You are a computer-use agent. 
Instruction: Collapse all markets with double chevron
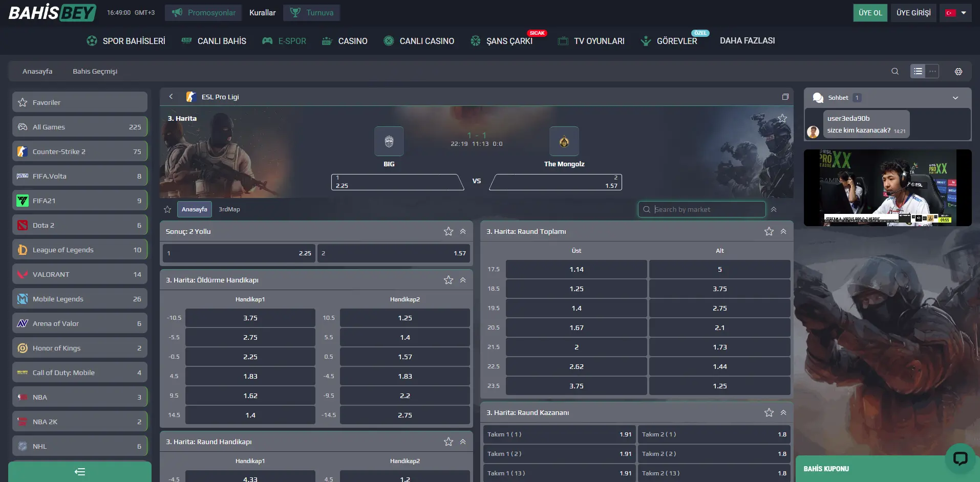coord(774,209)
